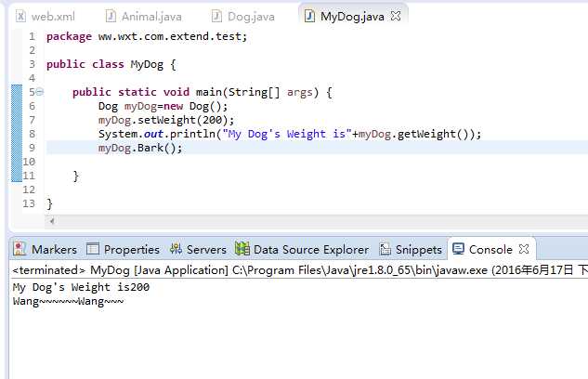Click the editor horizontal scrollbar left arrow
Viewport: 588px width, 379px height.
click(x=52, y=221)
